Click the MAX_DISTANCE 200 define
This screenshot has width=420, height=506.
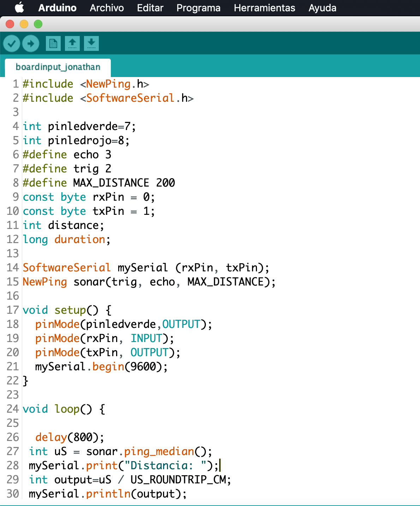click(x=99, y=183)
